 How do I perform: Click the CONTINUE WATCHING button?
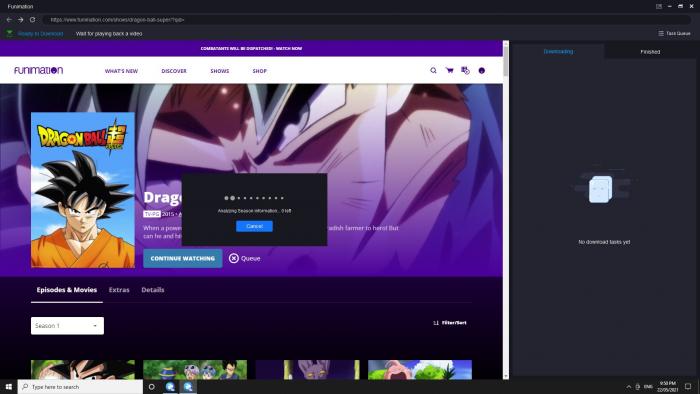pos(183,258)
